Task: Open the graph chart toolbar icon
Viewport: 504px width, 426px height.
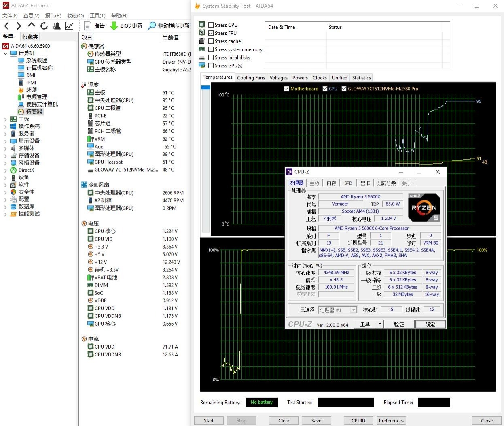Action: coord(69,26)
